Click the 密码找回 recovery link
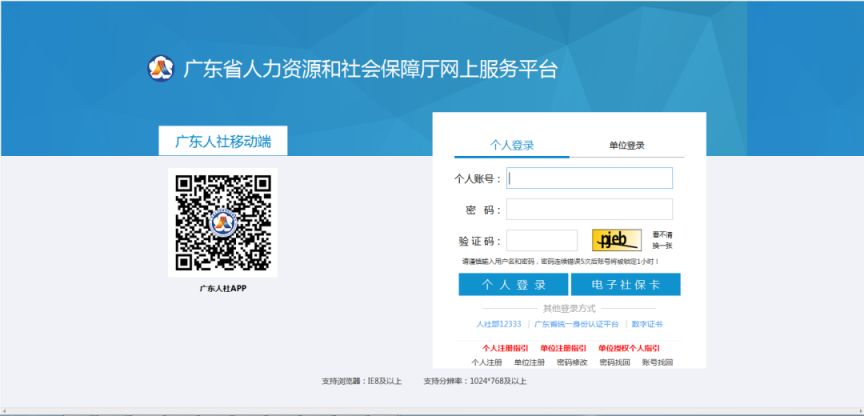Image resolution: width=864 pixels, height=416 pixels. [x=614, y=361]
